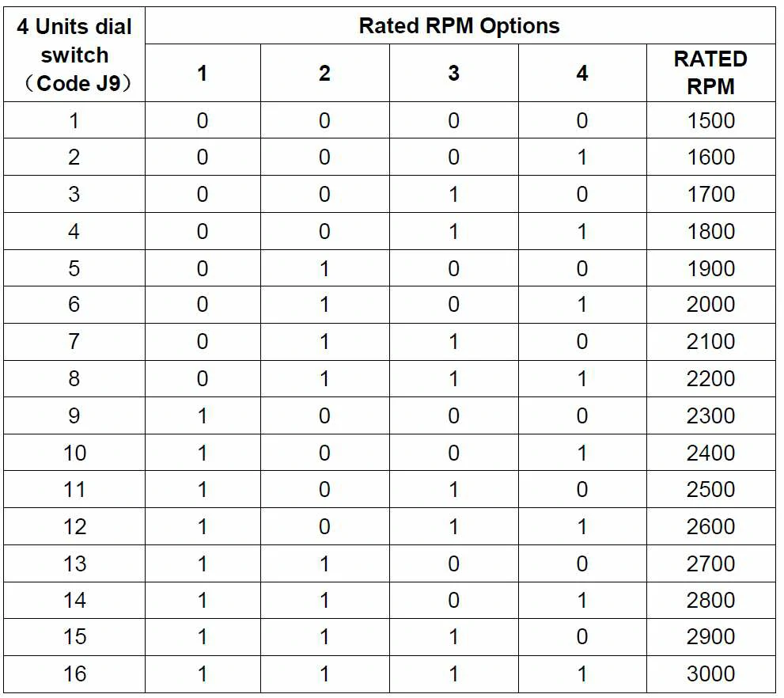
Task: Select the 3000 rated RPM value
Action: tap(710, 673)
